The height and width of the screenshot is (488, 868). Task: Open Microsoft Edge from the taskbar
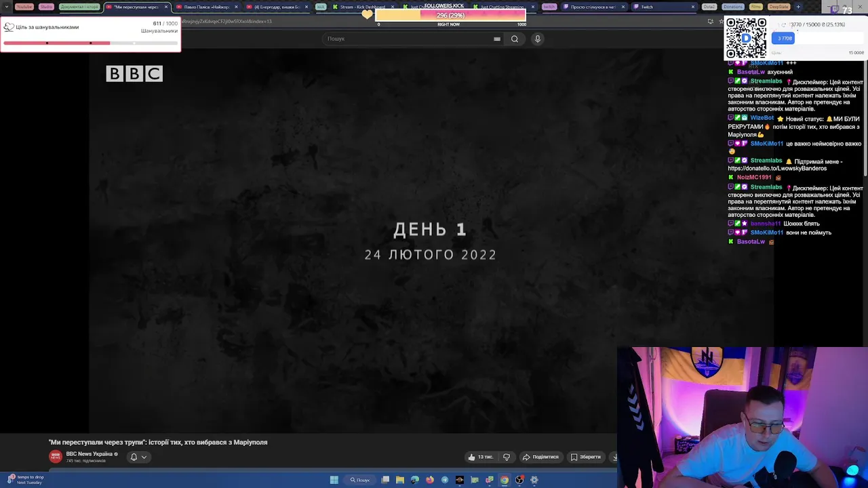point(415,480)
